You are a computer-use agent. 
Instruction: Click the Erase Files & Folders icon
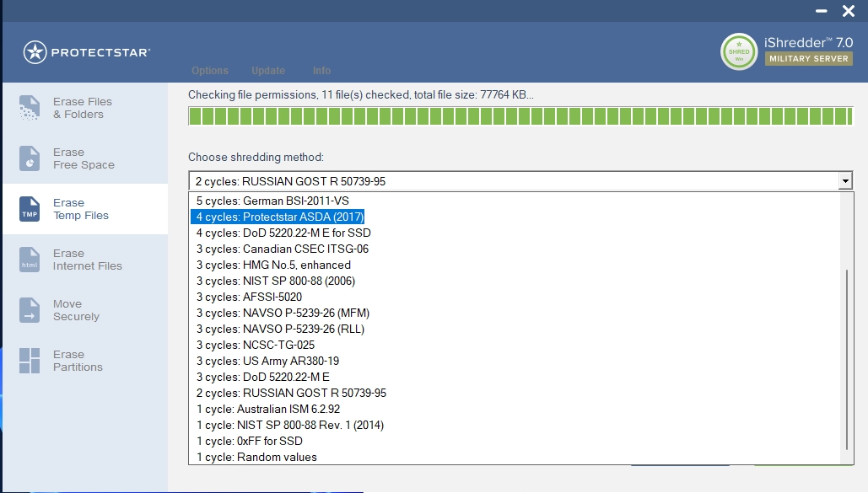30,108
